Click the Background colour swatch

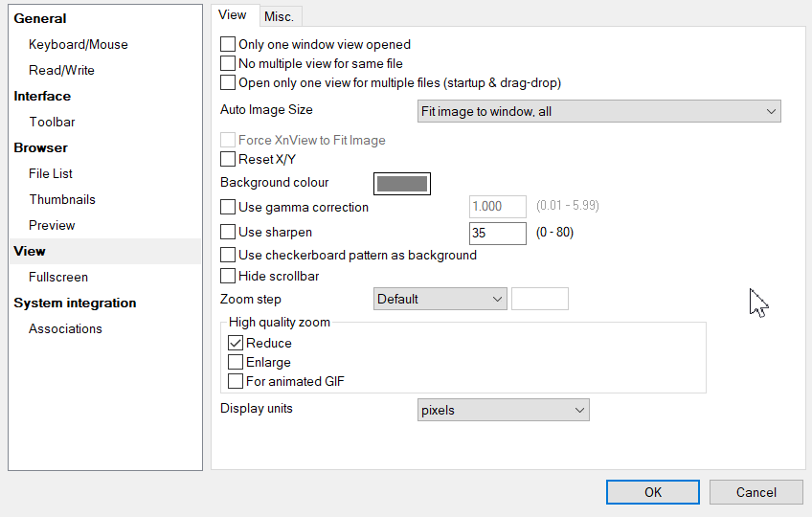[402, 183]
